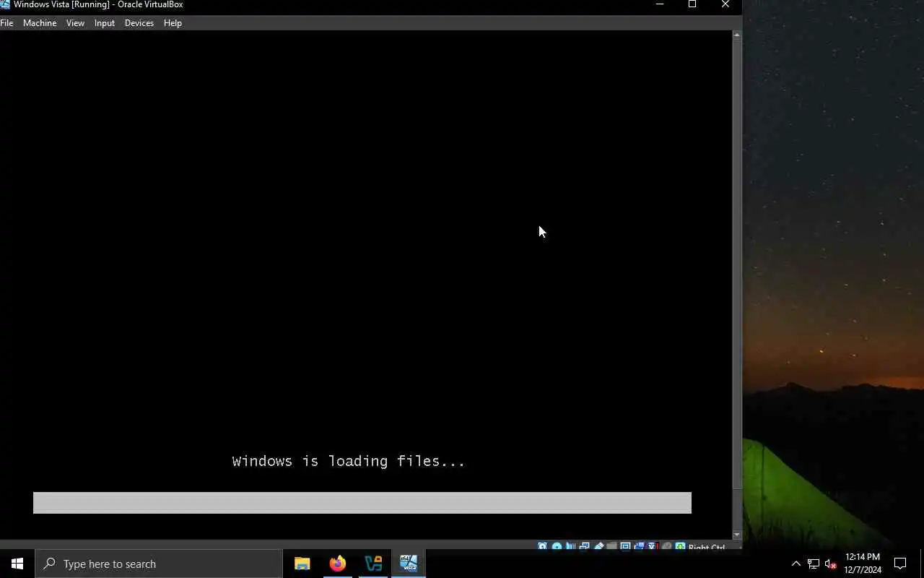Open VirtualBox Manager from the taskbar

[373, 564]
